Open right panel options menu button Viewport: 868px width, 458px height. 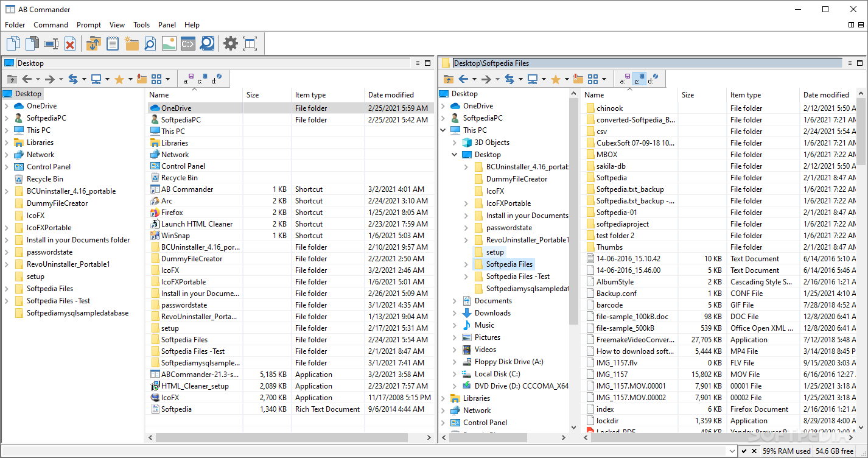click(x=850, y=63)
